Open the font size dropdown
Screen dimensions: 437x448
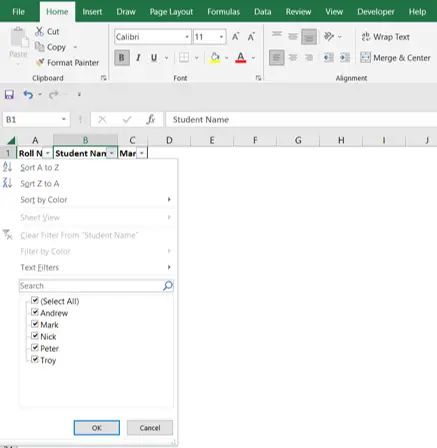221,37
